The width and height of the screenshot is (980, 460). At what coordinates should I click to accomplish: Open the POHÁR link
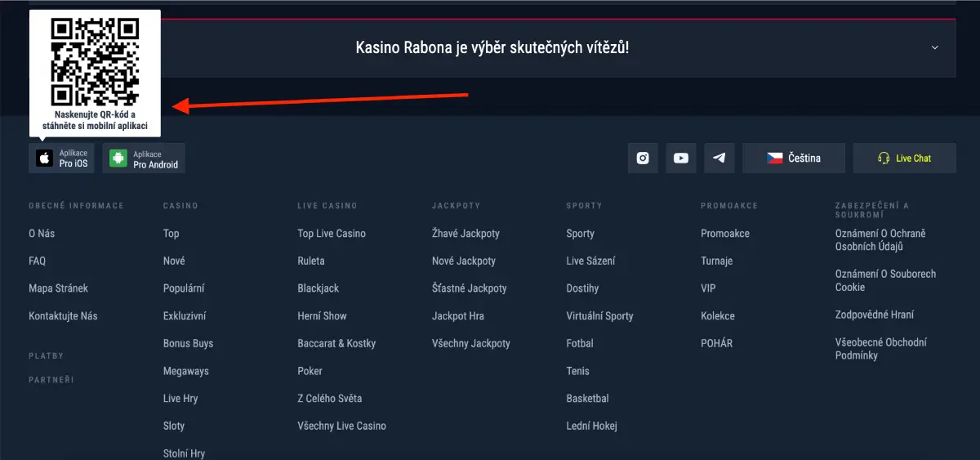pyautogui.click(x=716, y=344)
